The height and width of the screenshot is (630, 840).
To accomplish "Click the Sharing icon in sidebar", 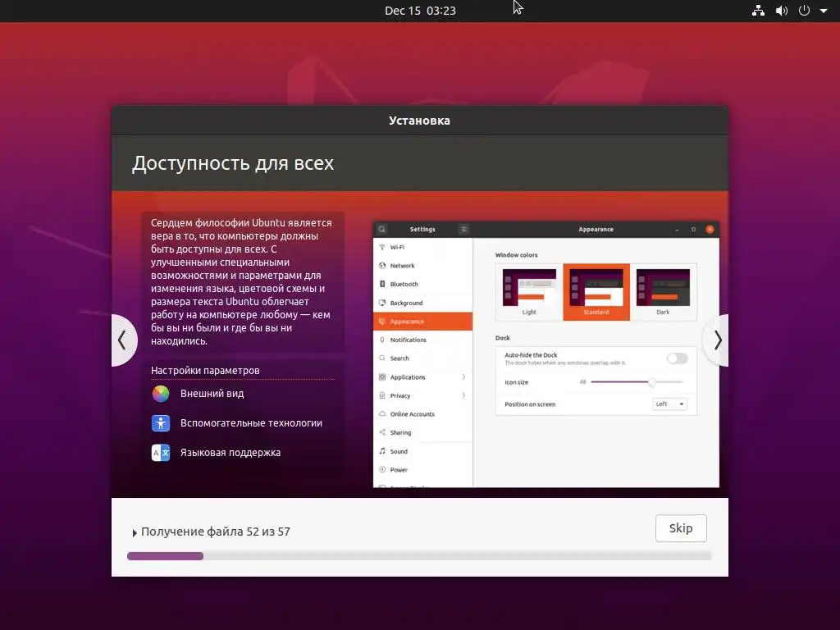I will 382,433.
